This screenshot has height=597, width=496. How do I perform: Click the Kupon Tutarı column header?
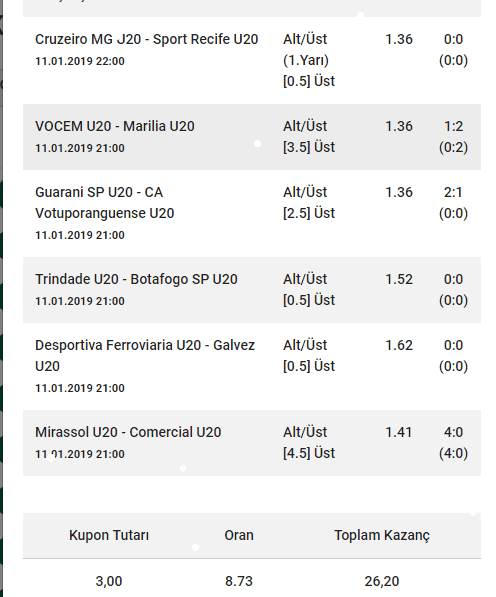pyautogui.click(x=109, y=535)
